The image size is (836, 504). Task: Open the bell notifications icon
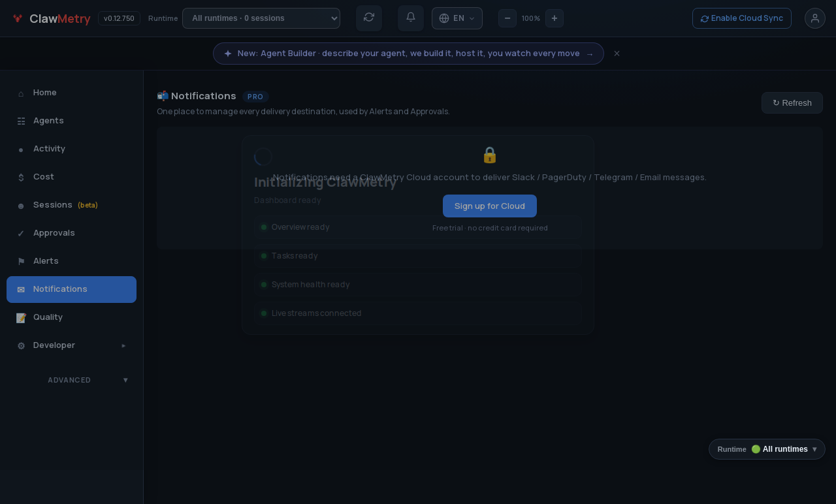tap(411, 18)
